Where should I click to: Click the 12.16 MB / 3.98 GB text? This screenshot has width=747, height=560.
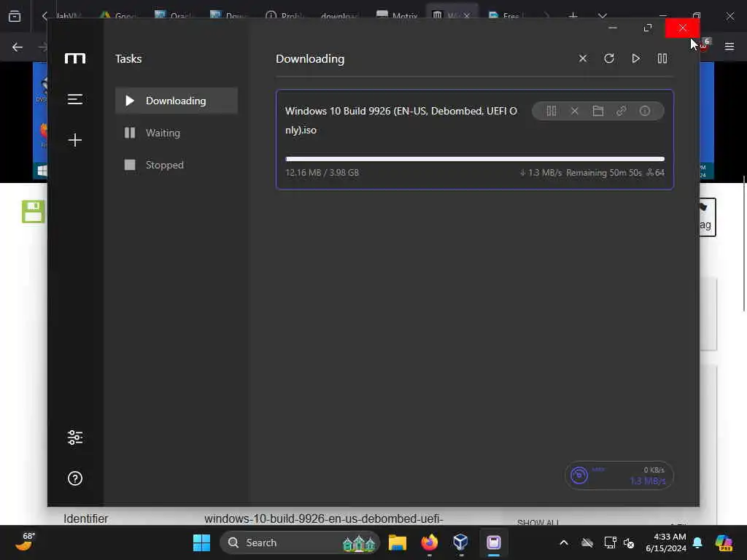coord(322,172)
